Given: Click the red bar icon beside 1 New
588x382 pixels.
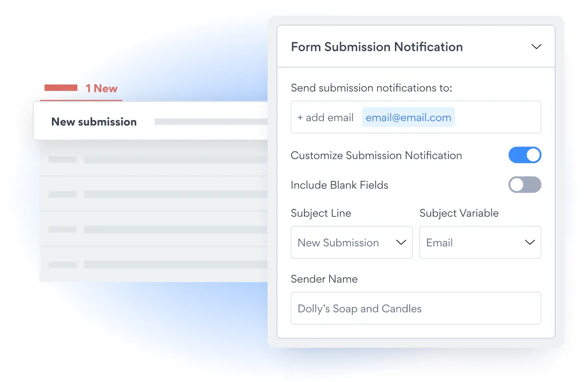Looking at the screenshot, I should coord(61,88).
